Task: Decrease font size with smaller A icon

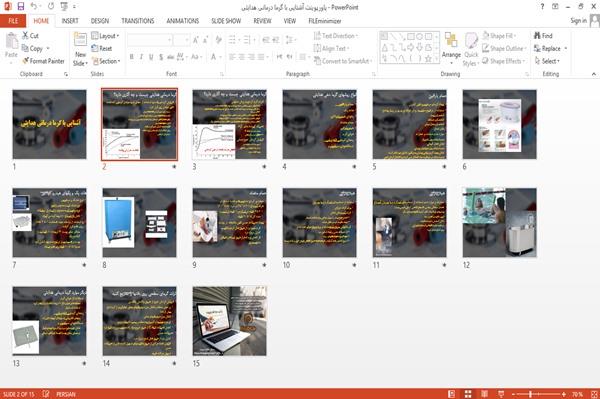Action: [206, 40]
